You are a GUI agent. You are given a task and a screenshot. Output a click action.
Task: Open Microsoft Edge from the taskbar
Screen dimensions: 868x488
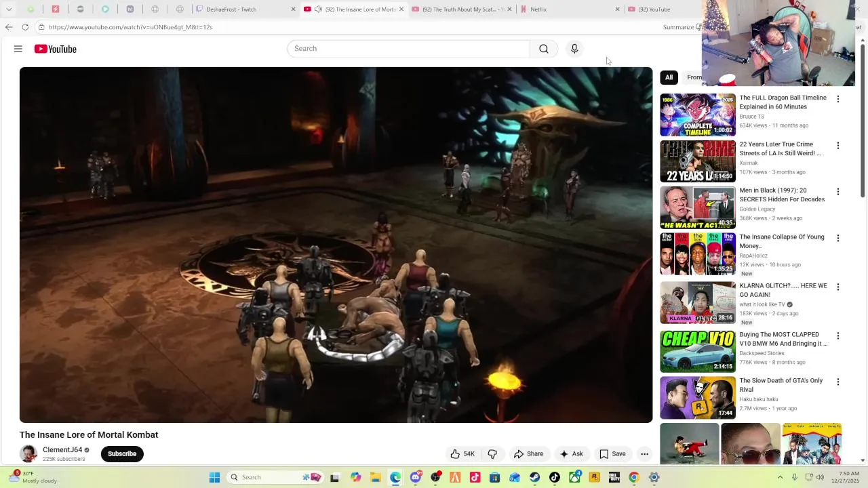395,477
